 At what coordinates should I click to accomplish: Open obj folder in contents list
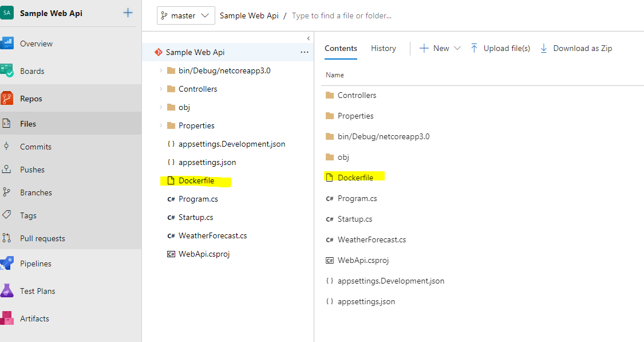[x=343, y=157]
